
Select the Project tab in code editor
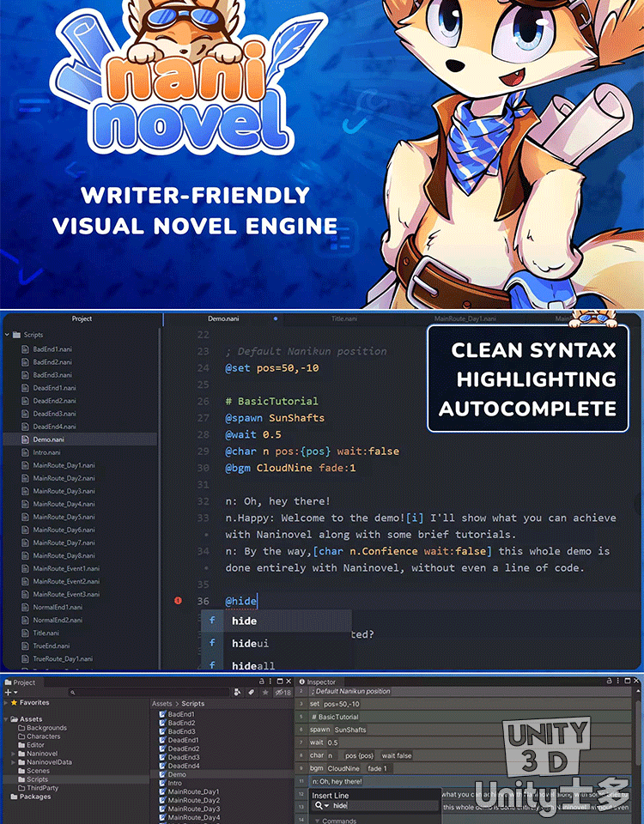click(82, 318)
